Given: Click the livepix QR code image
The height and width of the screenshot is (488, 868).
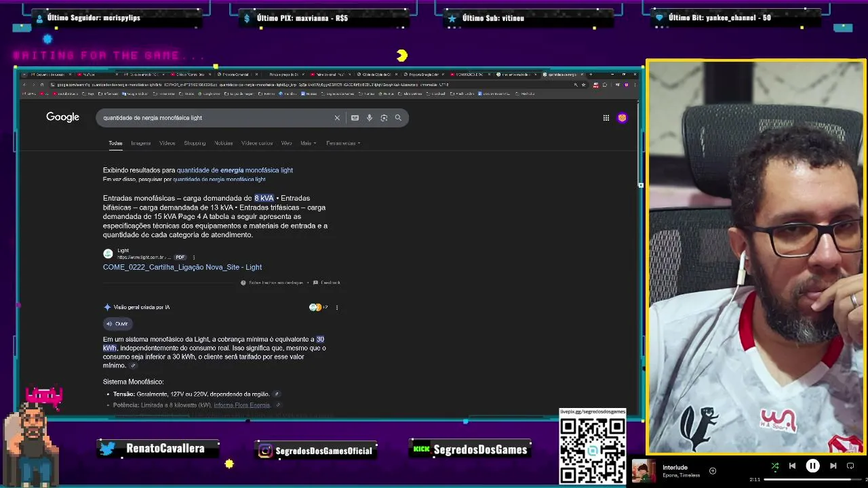Looking at the screenshot, I should (x=593, y=451).
